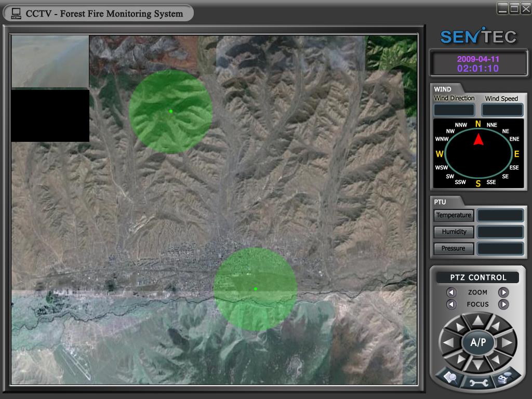
Task: Increase focus with the right FOCUS arrow
Action: 503,304
